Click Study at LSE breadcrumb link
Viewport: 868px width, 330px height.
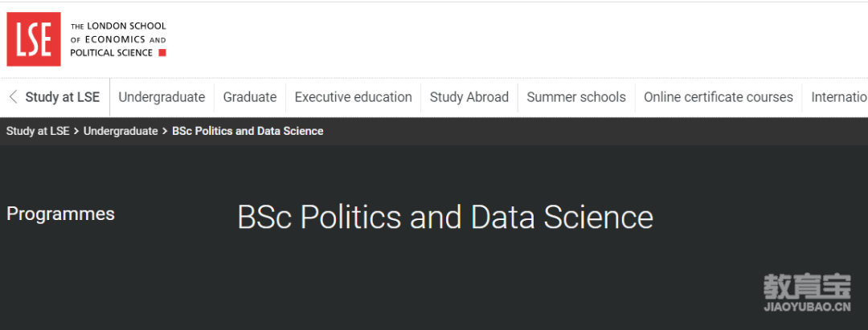click(x=38, y=132)
